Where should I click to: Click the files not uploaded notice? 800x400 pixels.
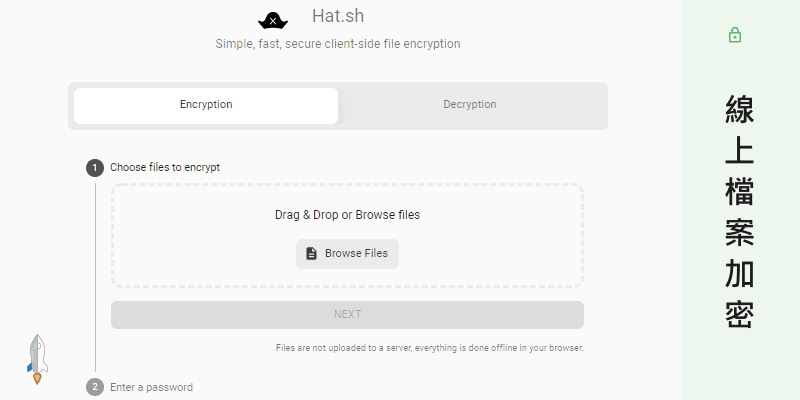429,348
